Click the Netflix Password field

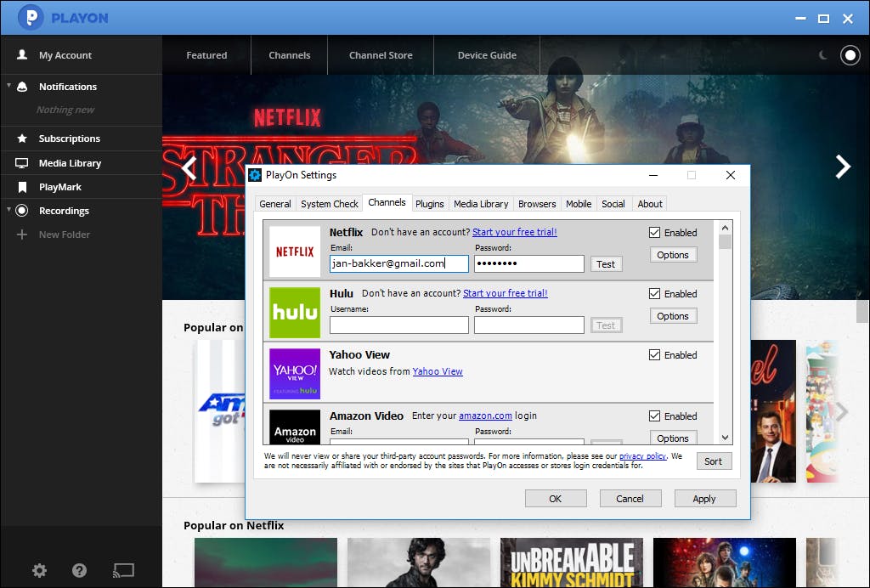[528, 263]
